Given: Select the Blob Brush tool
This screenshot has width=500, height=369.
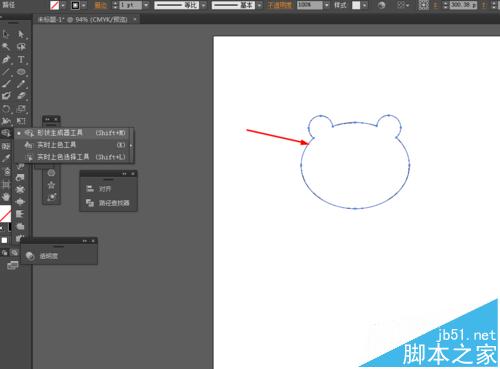Looking at the screenshot, I should click(x=6, y=96).
